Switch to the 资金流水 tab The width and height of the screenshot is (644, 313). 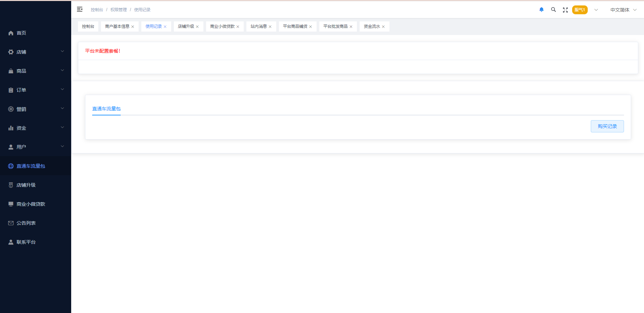371,26
